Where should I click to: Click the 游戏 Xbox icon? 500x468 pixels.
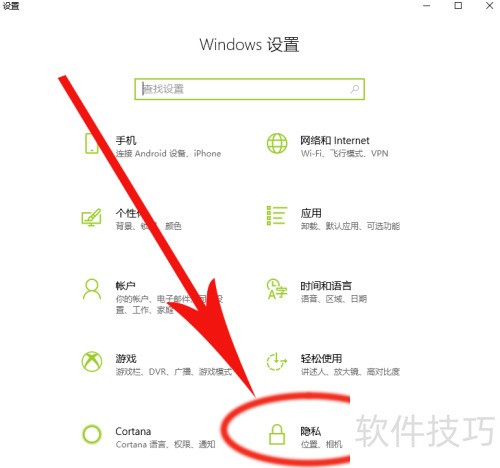[x=92, y=361]
